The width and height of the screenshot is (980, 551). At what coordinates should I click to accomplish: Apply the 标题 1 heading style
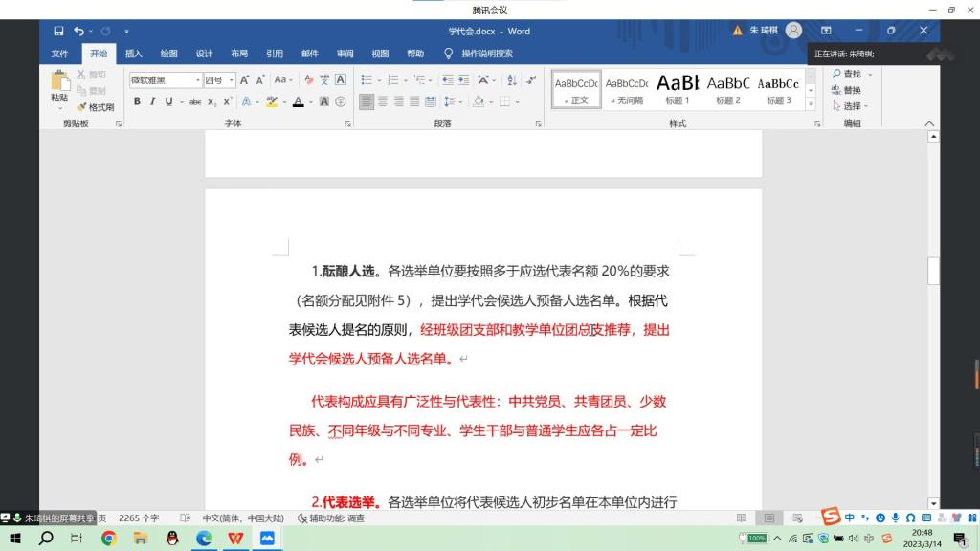[x=677, y=90]
